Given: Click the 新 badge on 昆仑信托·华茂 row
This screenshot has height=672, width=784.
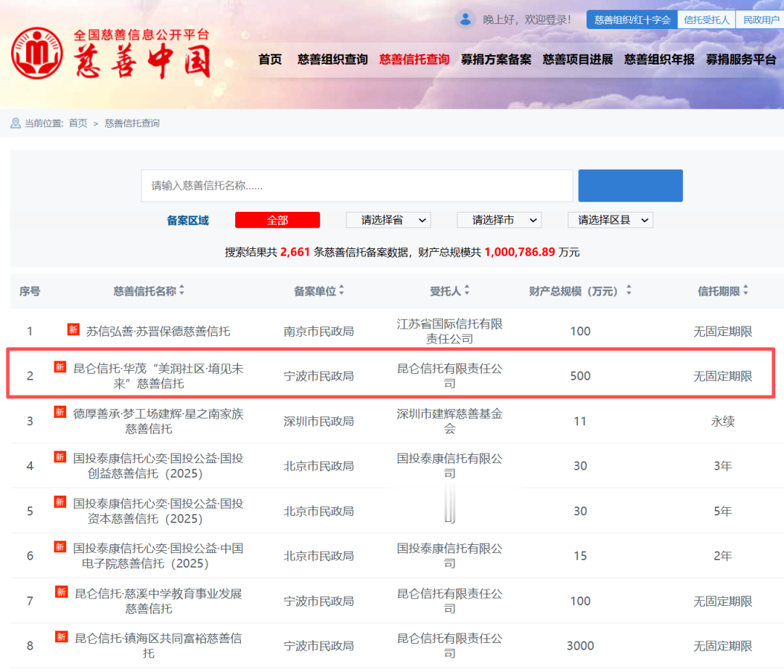Looking at the screenshot, I should [60, 367].
